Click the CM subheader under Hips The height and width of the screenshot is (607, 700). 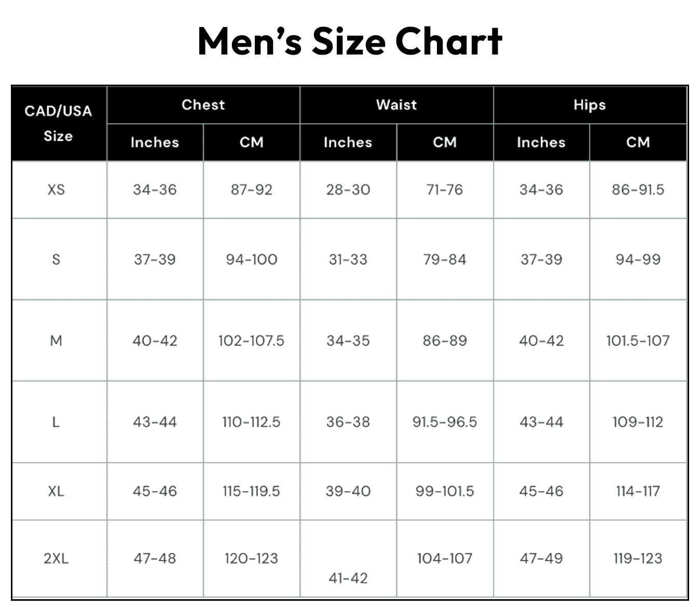(638, 142)
